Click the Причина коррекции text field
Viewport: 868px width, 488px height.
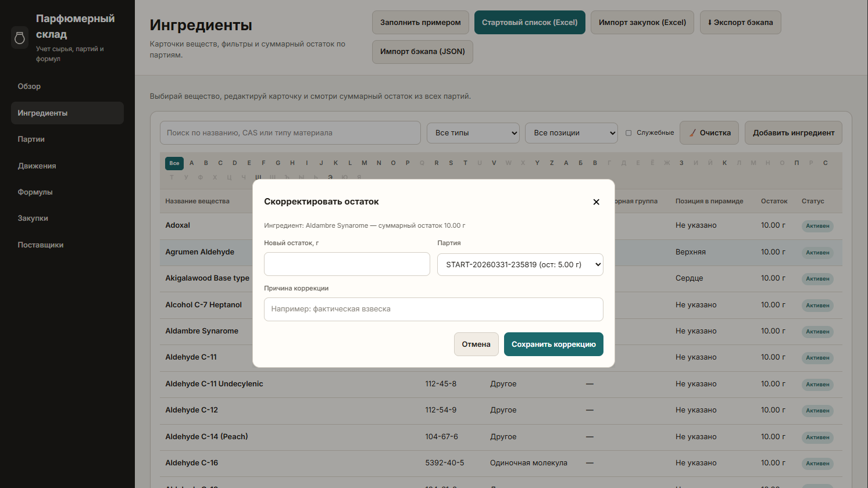[x=433, y=310]
